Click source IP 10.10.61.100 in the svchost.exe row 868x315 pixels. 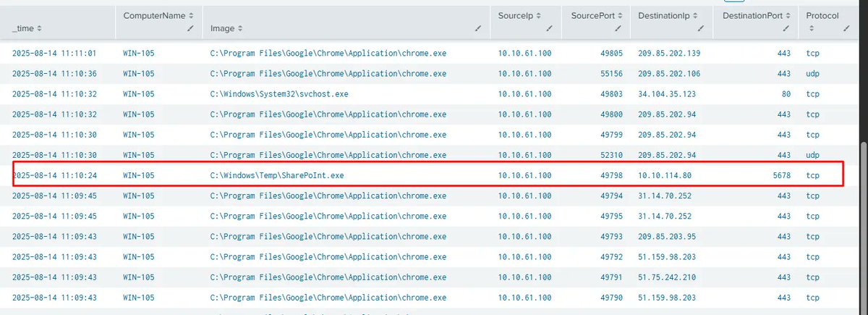525,94
